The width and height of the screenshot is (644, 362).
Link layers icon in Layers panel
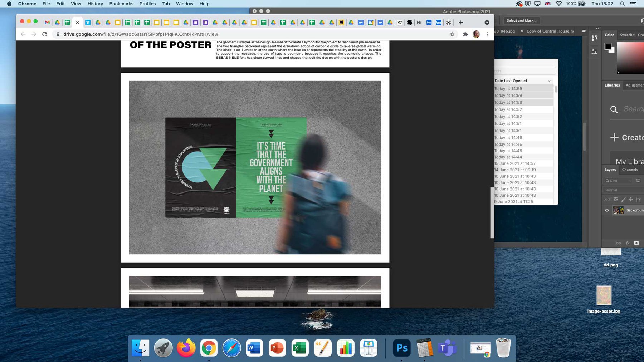coord(618,243)
